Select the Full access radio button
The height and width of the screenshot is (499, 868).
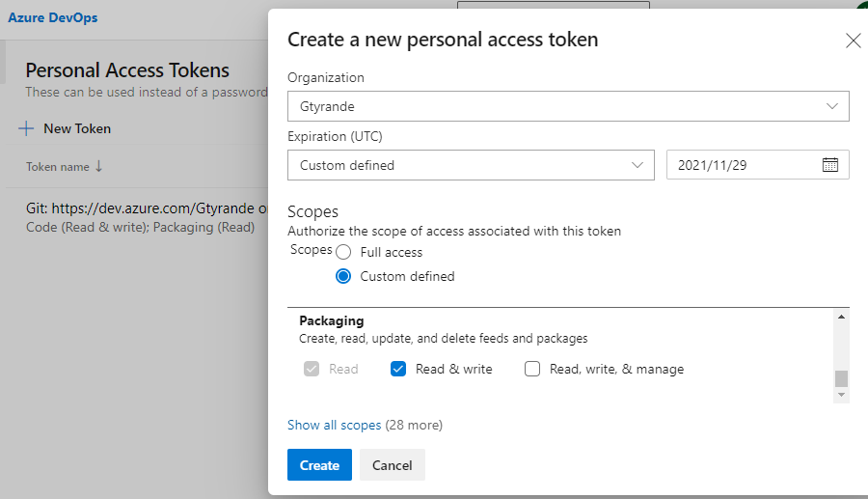tap(343, 252)
